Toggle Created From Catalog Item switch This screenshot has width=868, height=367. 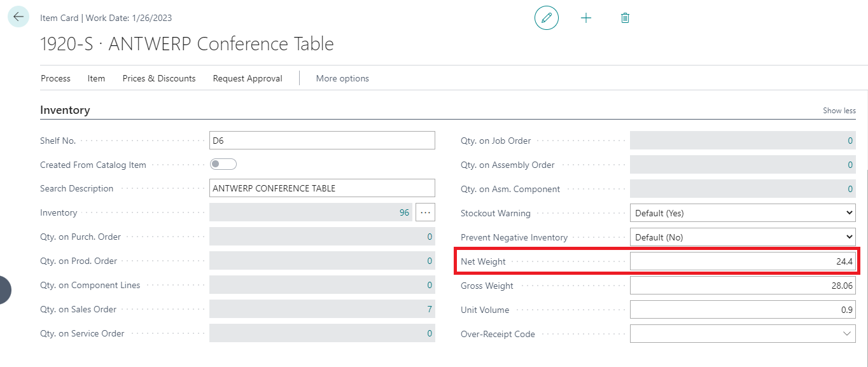[x=223, y=165]
